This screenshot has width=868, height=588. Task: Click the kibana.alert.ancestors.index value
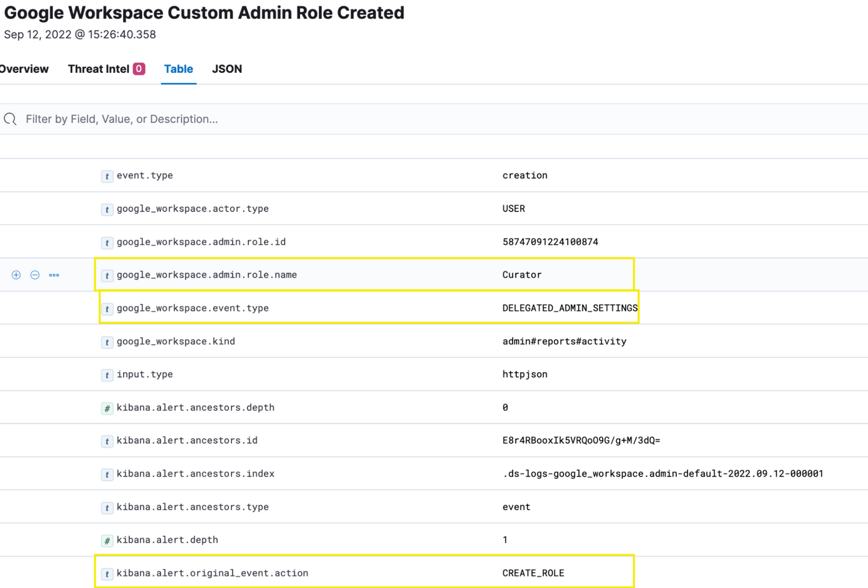(662, 474)
